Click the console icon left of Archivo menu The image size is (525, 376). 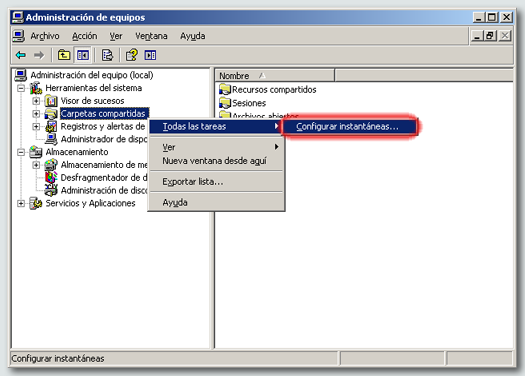(x=18, y=36)
